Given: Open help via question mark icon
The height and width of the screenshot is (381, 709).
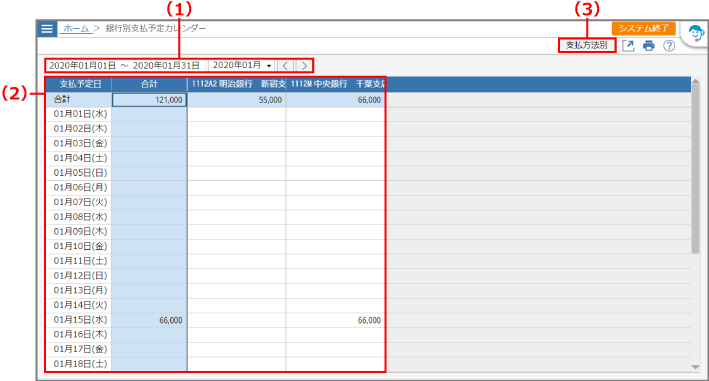Looking at the screenshot, I should (x=669, y=46).
